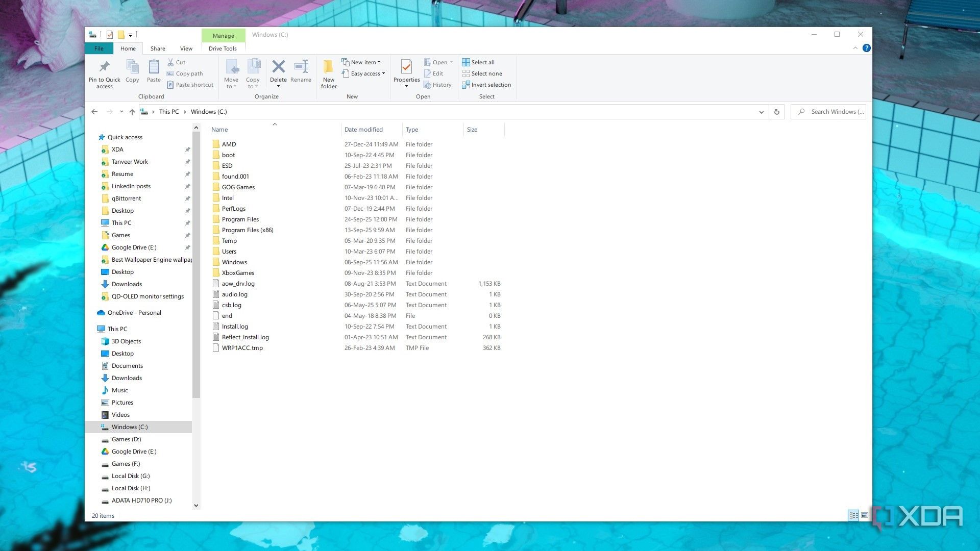Click Copy path in ribbon
The image size is (980, 551).
pos(185,73)
